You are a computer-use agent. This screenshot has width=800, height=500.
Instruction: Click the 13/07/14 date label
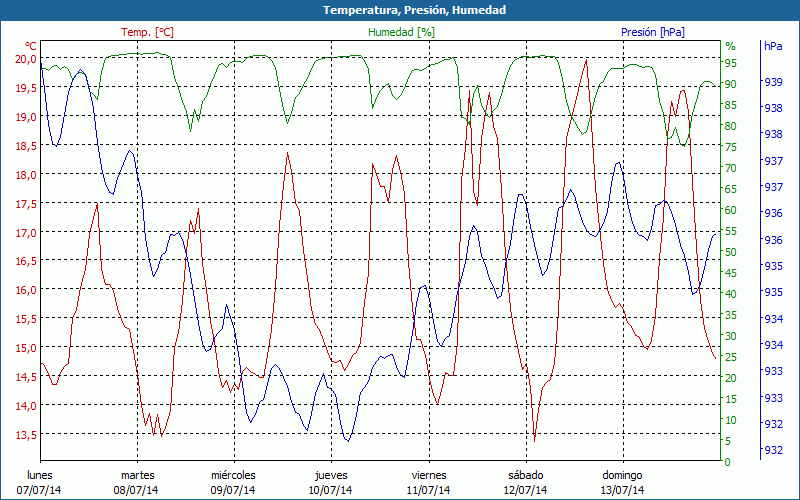click(x=622, y=490)
